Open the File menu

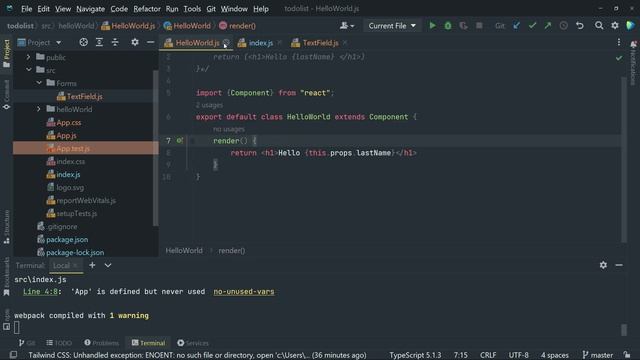pos(27,9)
